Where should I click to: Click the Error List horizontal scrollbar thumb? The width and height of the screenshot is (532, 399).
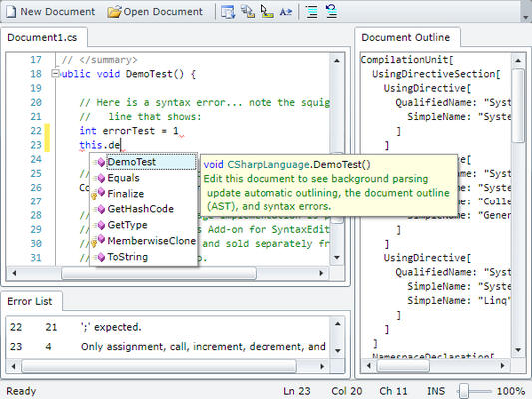click(160, 366)
